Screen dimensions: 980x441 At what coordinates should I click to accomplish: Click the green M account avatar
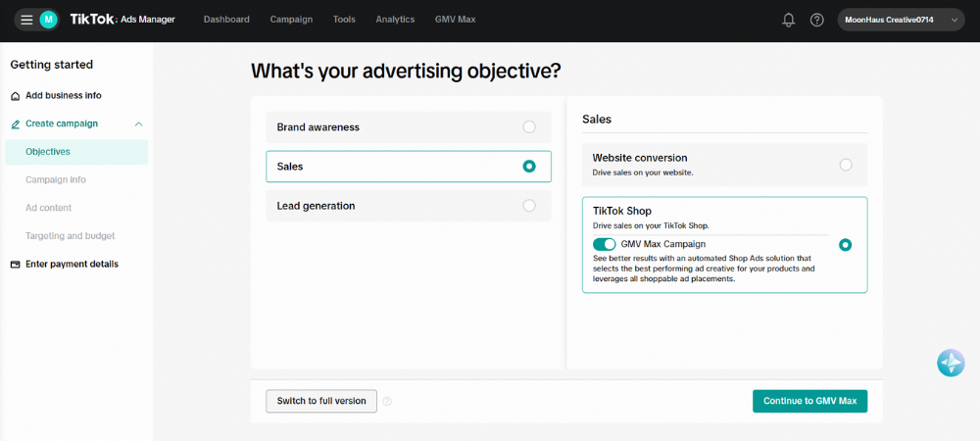48,20
